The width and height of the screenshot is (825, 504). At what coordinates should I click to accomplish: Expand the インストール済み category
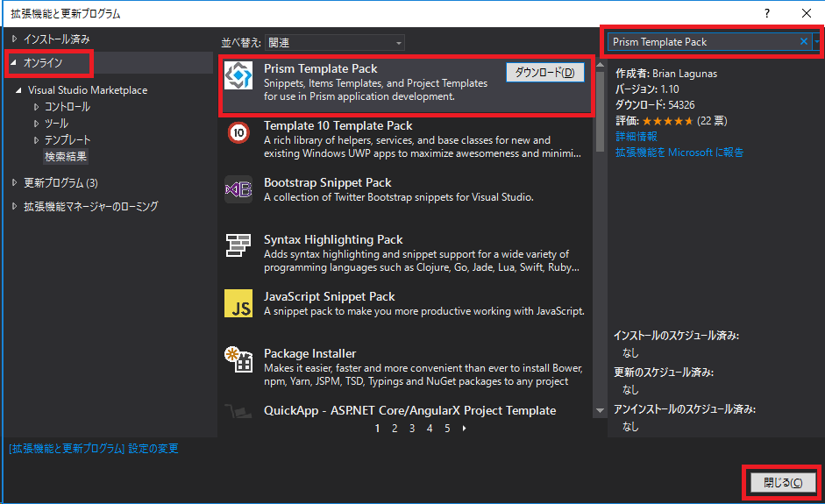tap(14, 39)
